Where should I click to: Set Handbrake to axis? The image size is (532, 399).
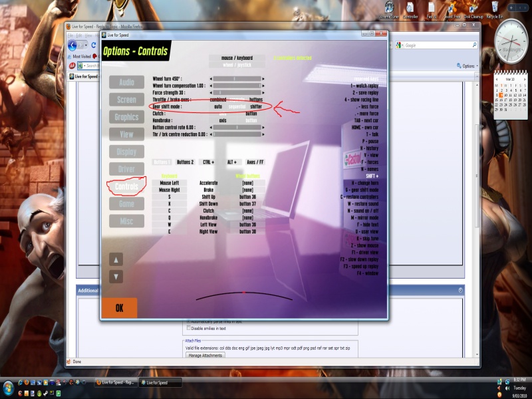click(223, 120)
